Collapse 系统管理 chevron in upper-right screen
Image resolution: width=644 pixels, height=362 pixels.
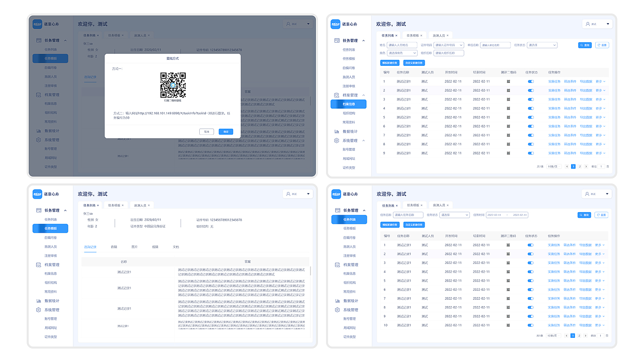364,141
